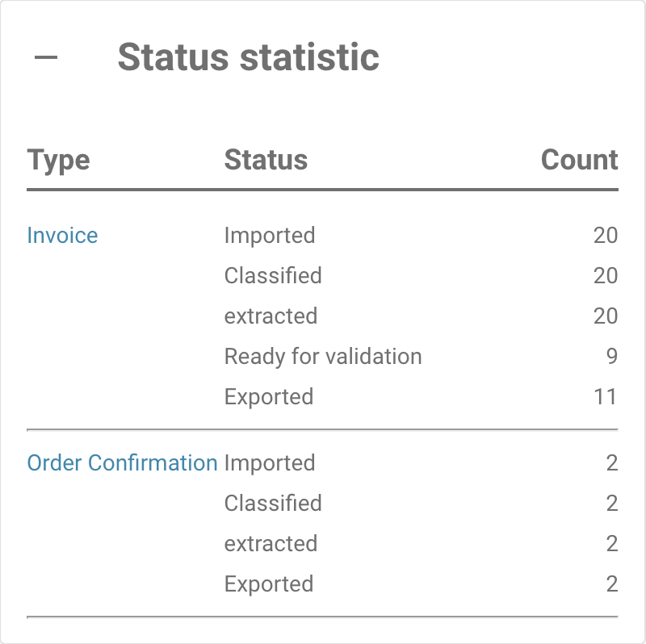Select Order Confirmation Imported status
646x644 pixels.
click(x=270, y=463)
